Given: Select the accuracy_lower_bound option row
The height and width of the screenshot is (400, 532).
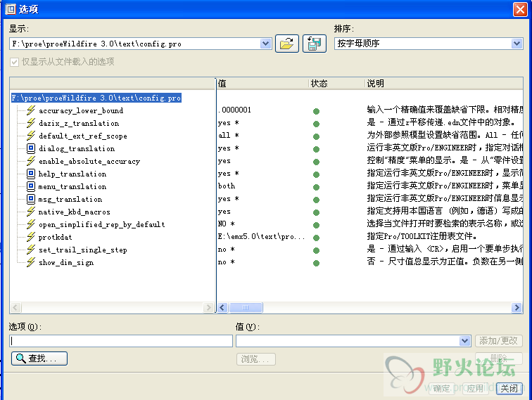Looking at the screenshot, I should pyautogui.click(x=81, y=110).
